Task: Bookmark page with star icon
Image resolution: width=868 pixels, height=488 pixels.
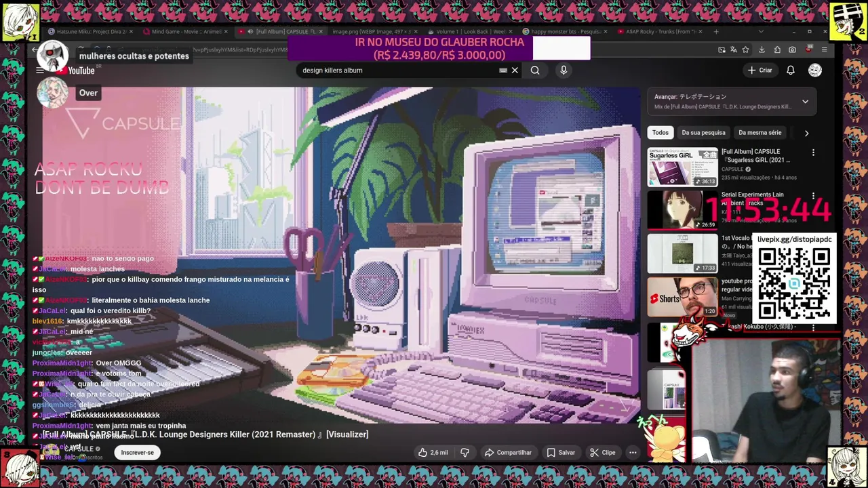Action: tap(745, 49)
